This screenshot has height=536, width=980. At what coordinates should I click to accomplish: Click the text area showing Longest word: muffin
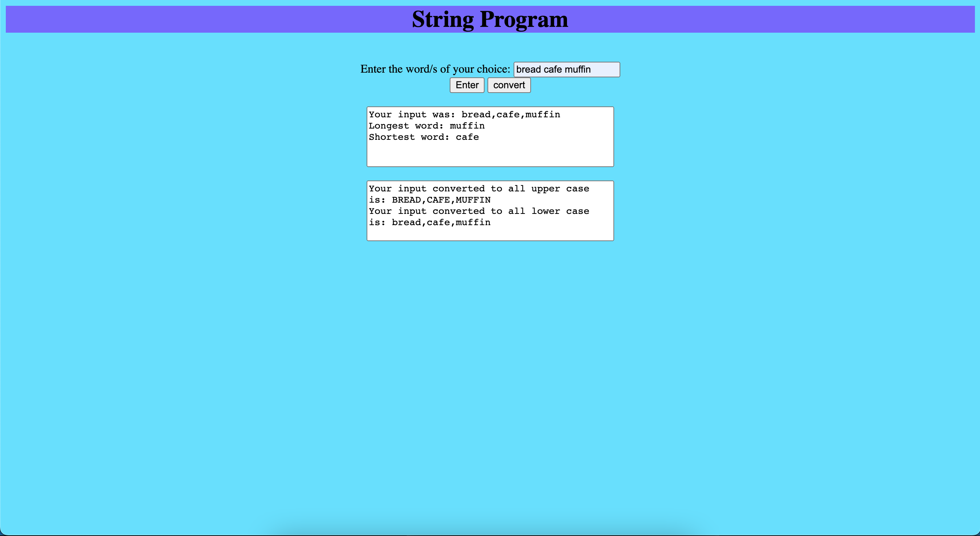[x=490, y=137]
